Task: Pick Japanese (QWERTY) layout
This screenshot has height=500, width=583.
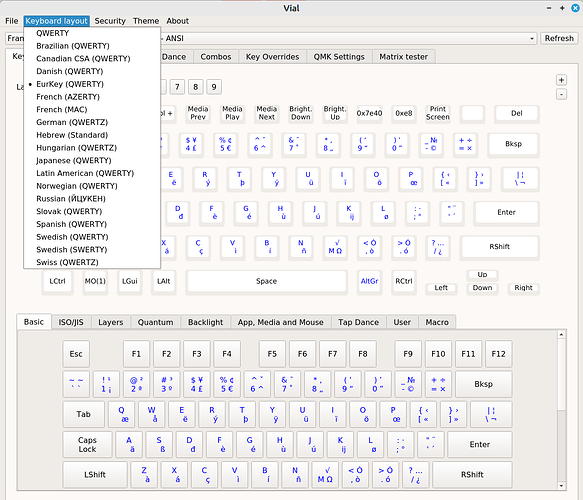Action: click(92, 161)
